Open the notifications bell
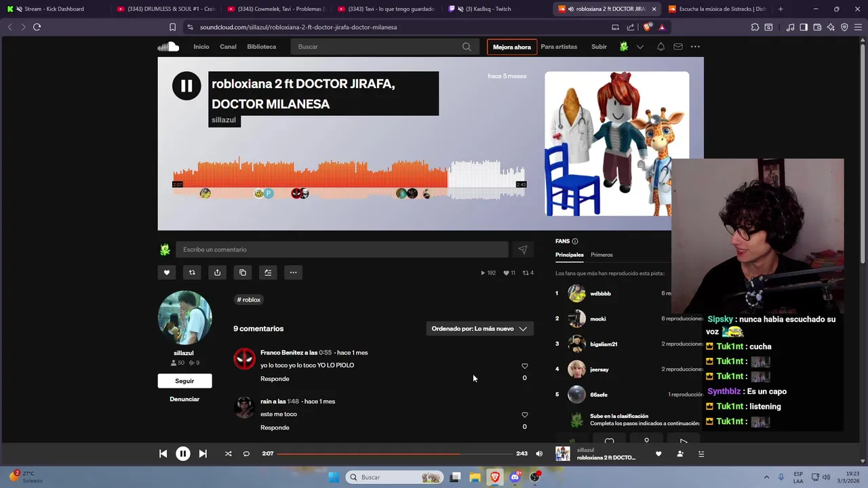This screenshot has height=488, width=868. (x=660, y=47)
